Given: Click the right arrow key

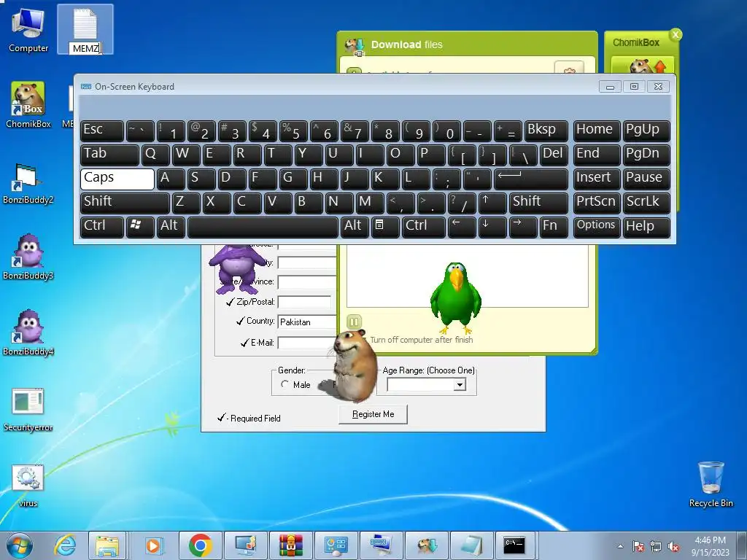Looking at the screenshot, I should 523,227.
